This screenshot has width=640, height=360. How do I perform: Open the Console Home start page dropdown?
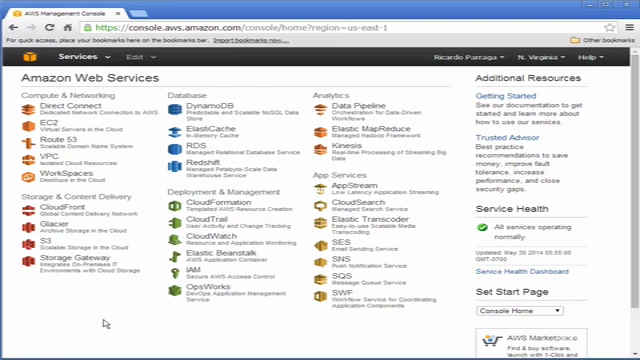(x=520, y=311)
